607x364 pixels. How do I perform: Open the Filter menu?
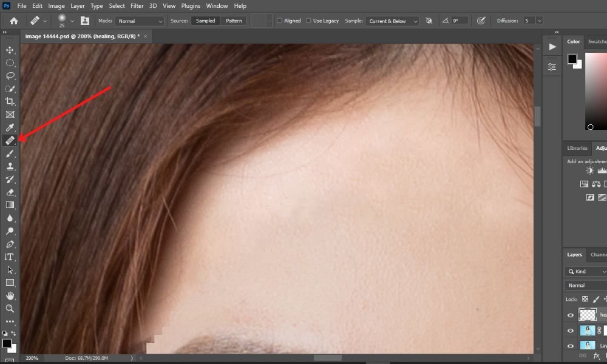tap(137, 6)
